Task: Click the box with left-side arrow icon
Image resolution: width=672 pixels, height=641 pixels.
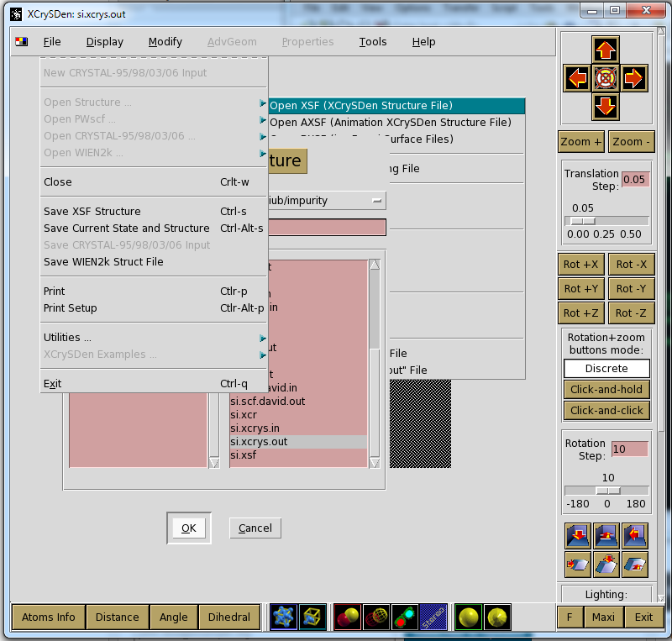Action: tap(578, 565)
